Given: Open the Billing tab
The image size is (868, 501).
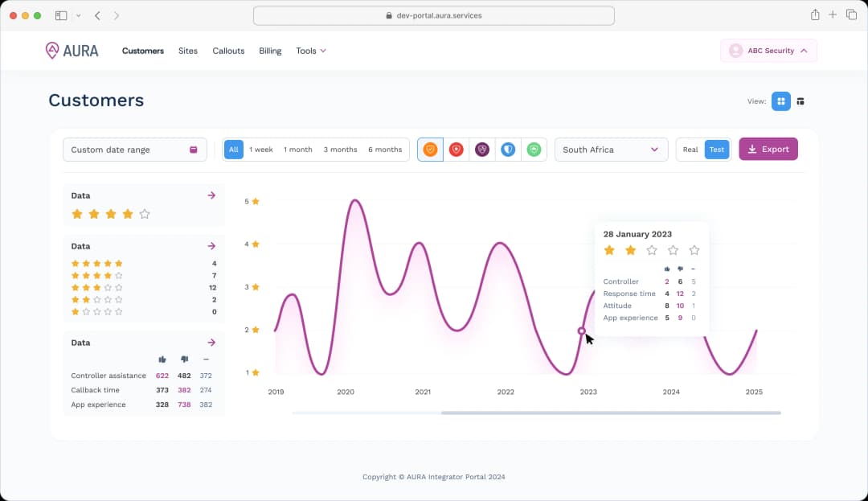Looking at the screenshot, I should pos(270,51).
